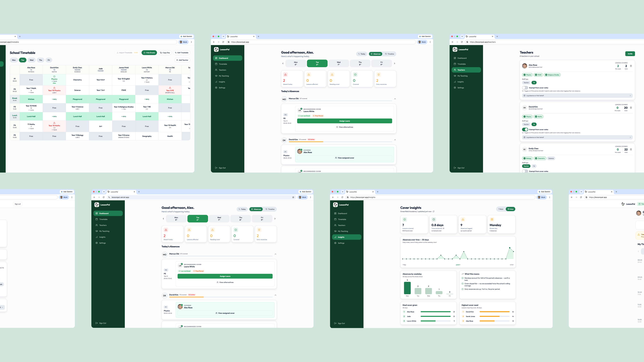The height and width of the screenshot is (362, 644).
Task: Click Invite button in Teachers window
Action: pyautogui.click(x=630, y=54)
